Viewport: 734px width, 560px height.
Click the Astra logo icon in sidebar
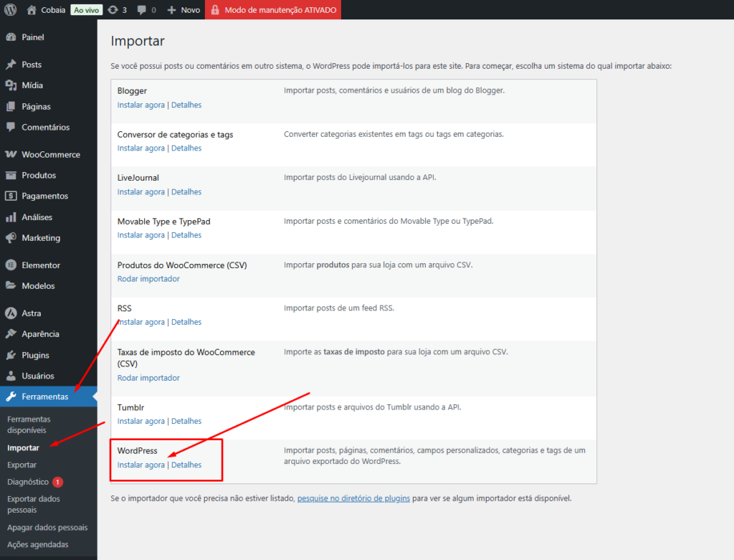point(12,313)
